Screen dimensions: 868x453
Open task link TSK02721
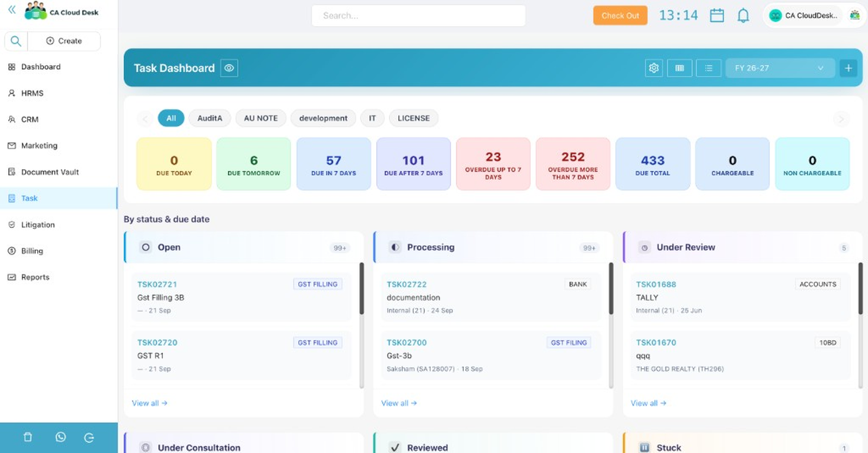(157, 284)
